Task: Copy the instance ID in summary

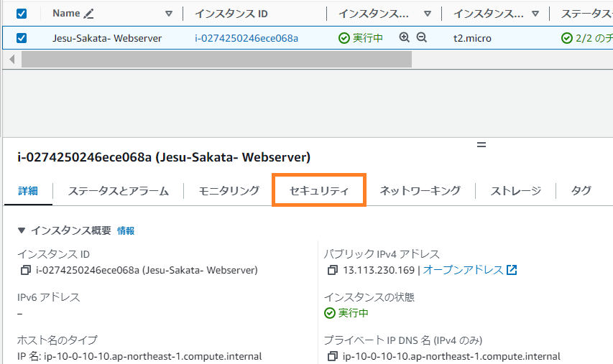Action: pyautogui.click(x=25, y=270)
